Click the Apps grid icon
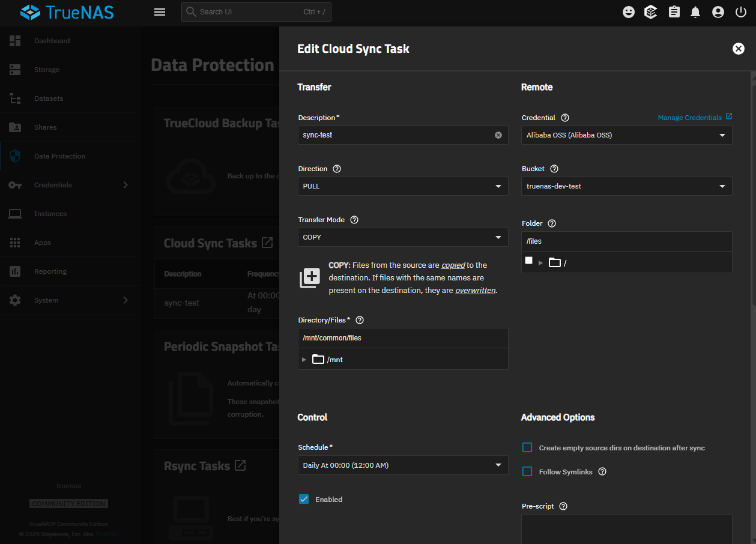Image resolution: width=756 pixels, height=544 pixels. coord(15,243)
